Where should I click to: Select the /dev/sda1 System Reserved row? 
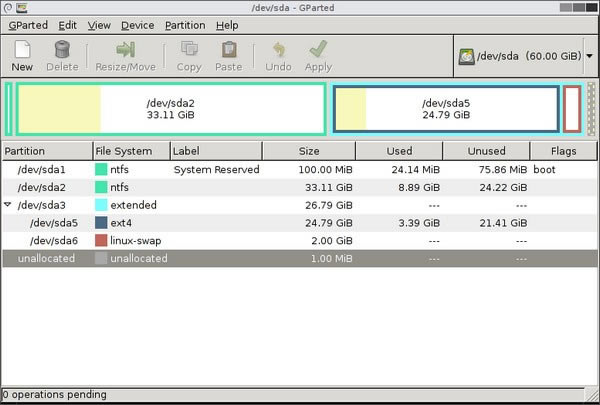300,170
